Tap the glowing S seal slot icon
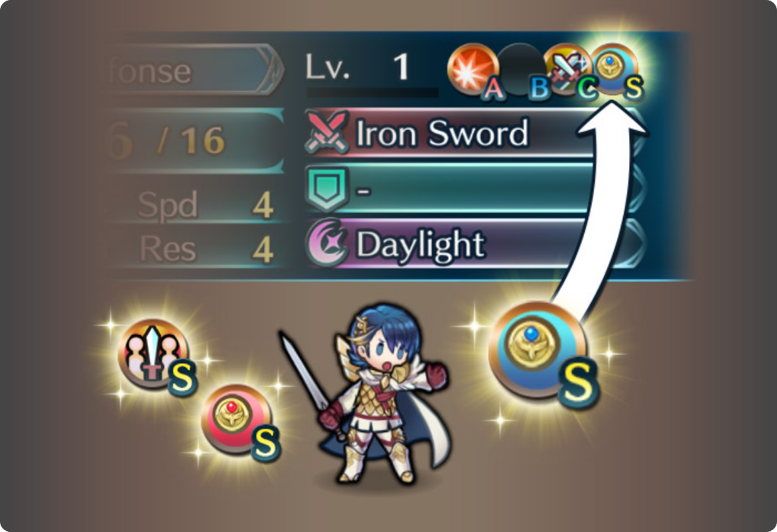 click(614, 70)
